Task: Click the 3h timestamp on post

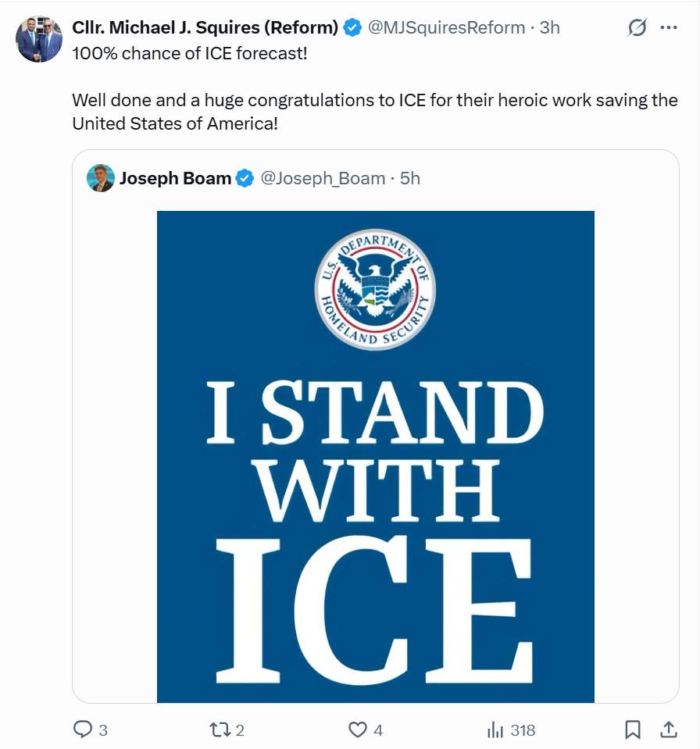Action: [550, 27]
